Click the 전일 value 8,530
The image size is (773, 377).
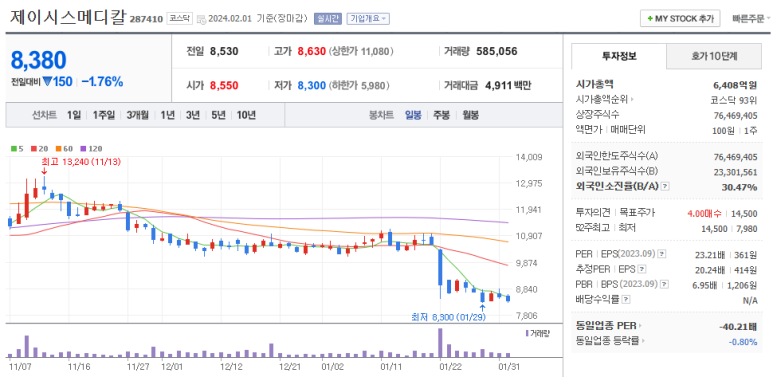(224, 51)
